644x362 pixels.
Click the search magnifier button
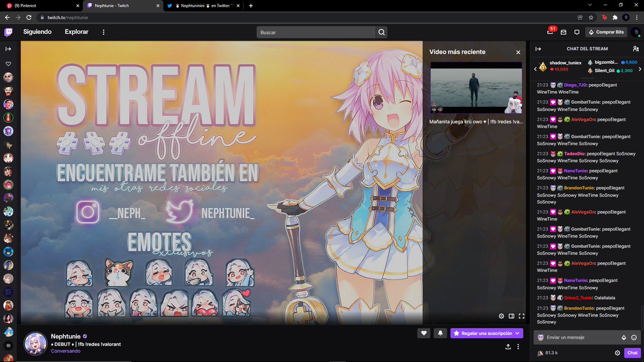[x=382, y=32]
